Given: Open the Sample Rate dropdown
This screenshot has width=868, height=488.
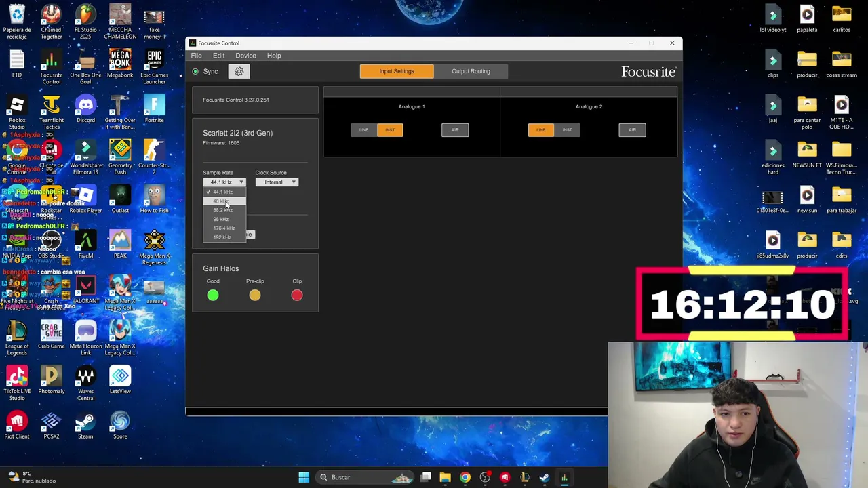Looking at the screenshot, I should point(224,182).
